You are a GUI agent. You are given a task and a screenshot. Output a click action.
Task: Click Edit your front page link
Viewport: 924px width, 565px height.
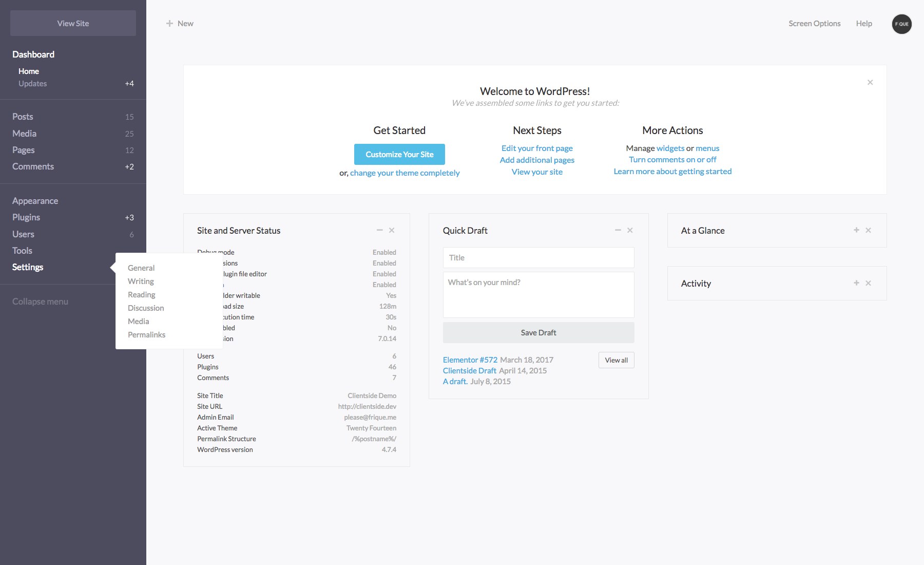[x=537, y=148]
